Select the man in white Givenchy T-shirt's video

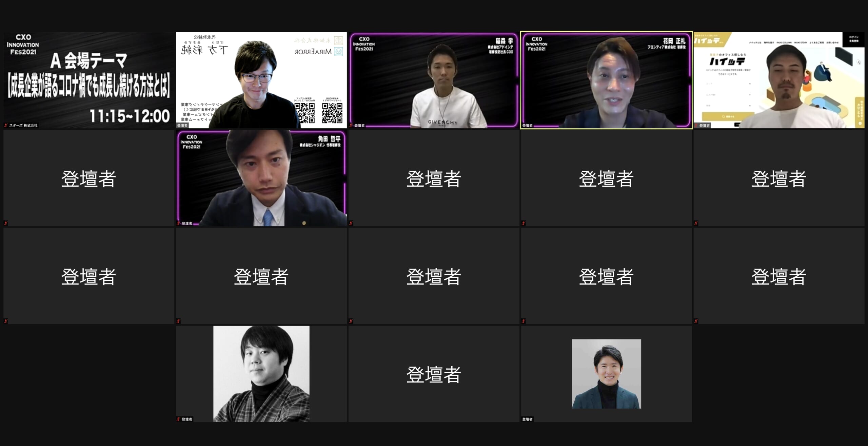click(x=434, y=80)
